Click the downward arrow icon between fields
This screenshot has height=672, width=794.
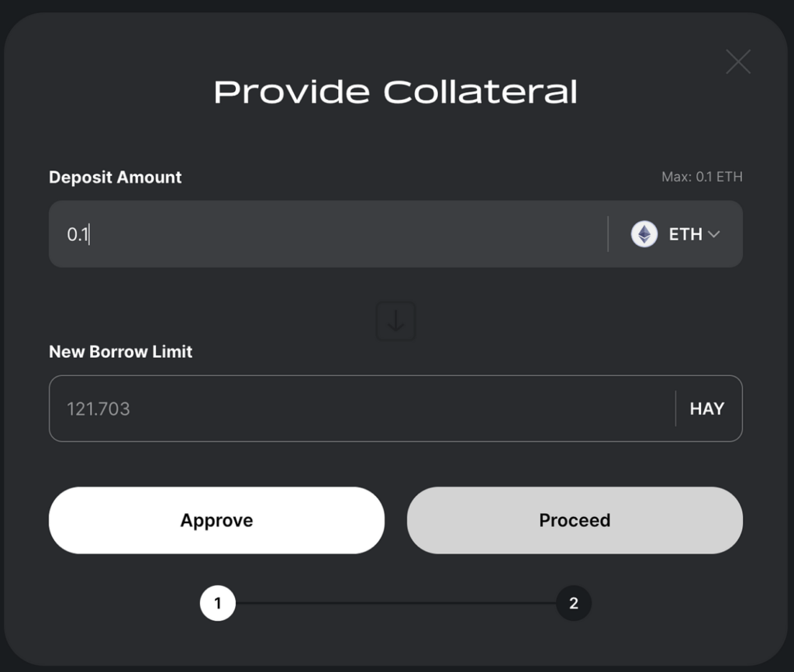[x=396, y=321]
